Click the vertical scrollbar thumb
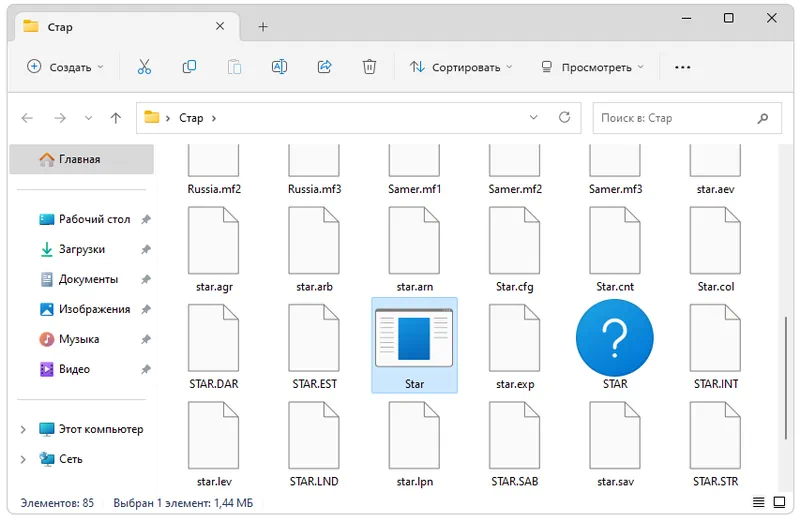This screenshot has width=800, height=521. pyautogui.click(x=786, y=378)
